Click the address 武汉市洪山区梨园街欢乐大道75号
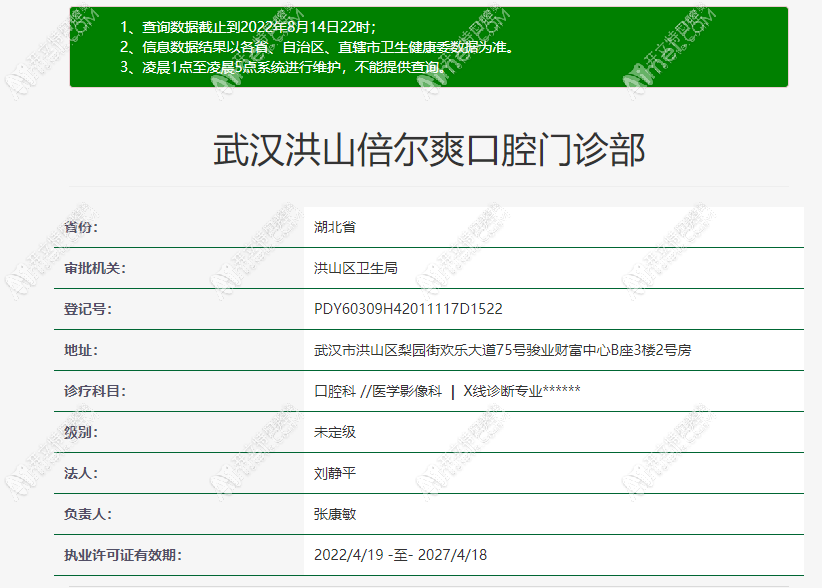This screenshot has width=822, height=588. pos(502,350)
